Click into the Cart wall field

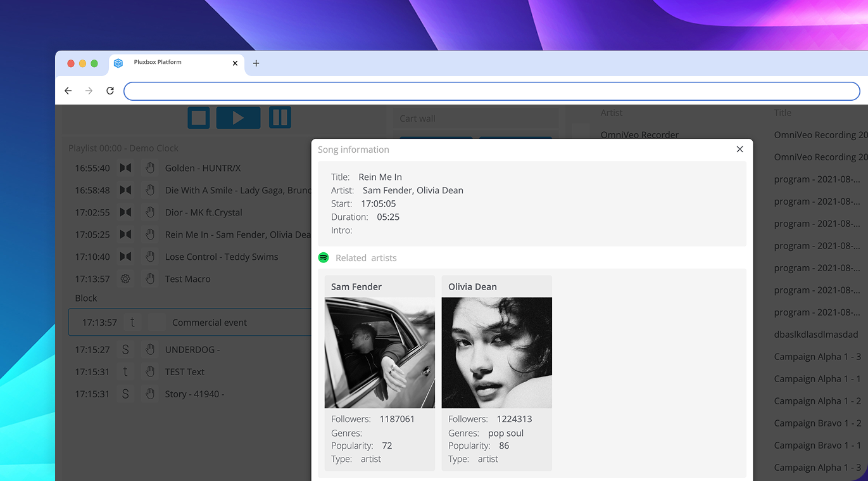coord(475,119)
